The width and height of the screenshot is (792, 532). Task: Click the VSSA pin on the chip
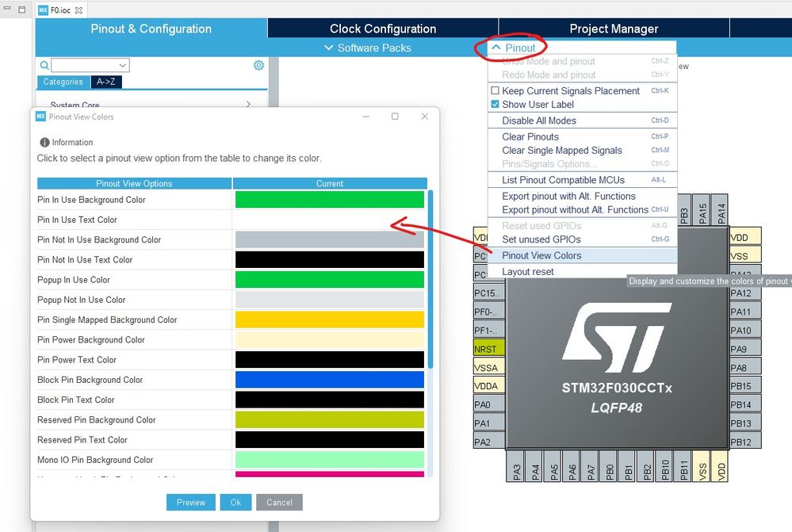[x=488, y=368]
